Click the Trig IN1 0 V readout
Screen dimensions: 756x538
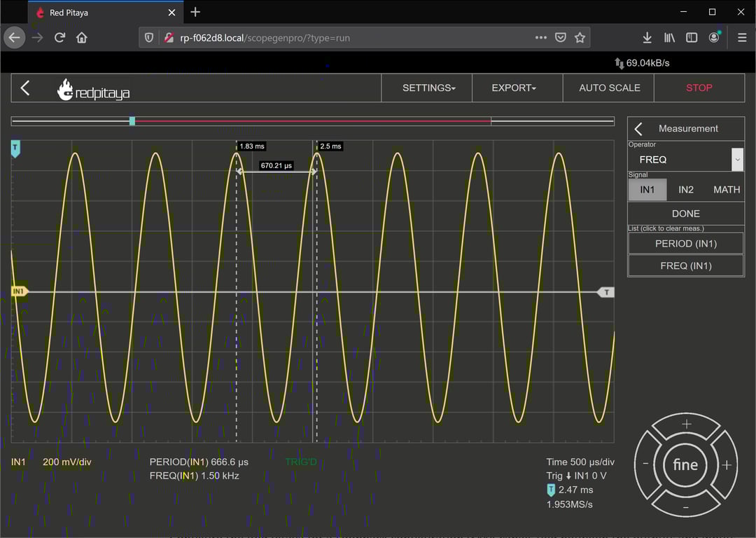pyautogui.click(x=576, y=476)
